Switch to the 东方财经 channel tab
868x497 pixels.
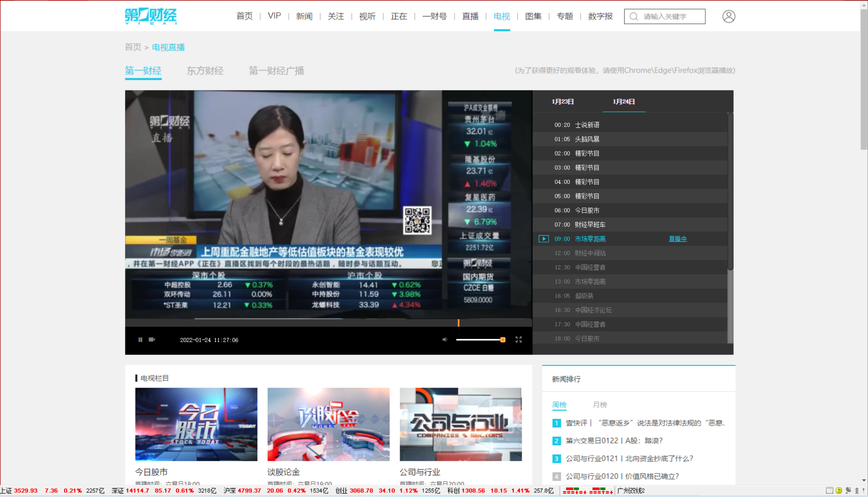click(205, 71)
